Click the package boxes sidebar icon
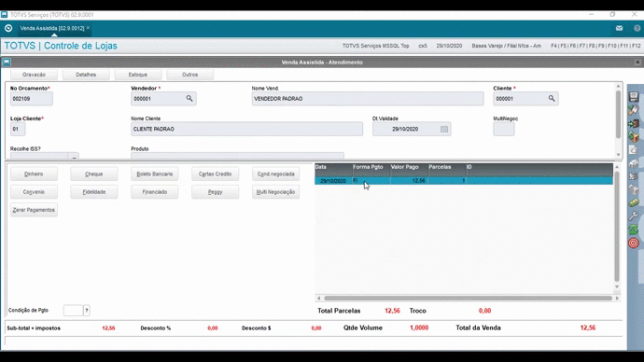 point(634,136)
